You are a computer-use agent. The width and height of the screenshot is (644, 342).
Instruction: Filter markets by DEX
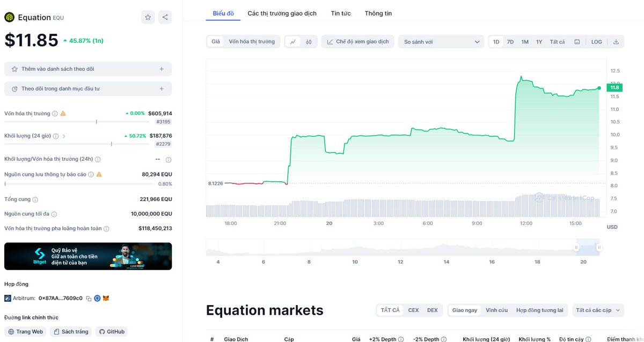pos(432,310)
